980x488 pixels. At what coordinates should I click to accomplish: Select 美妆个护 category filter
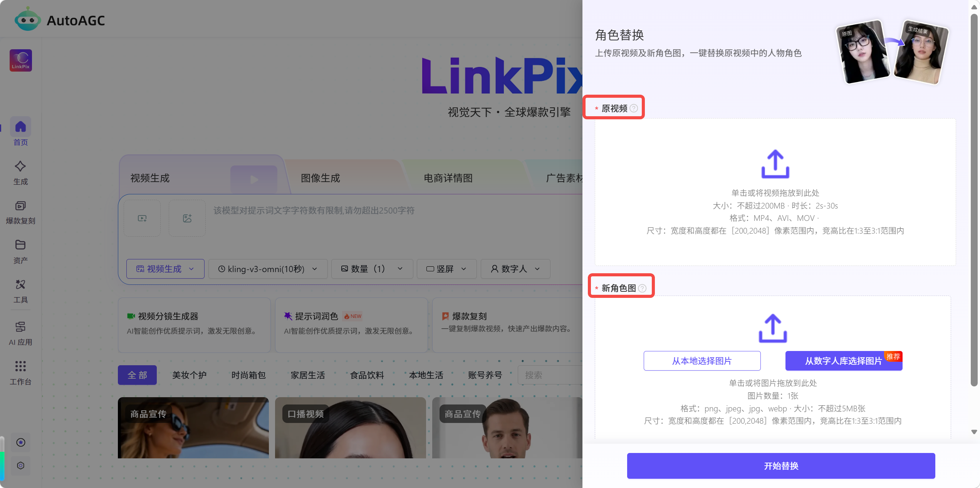tap(189, 375)
